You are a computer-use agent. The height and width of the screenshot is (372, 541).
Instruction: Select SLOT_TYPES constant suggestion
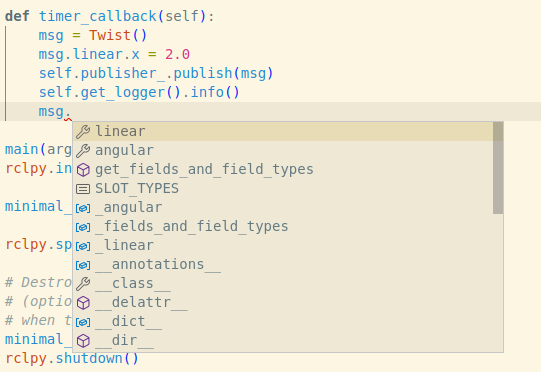click(283, 188)
